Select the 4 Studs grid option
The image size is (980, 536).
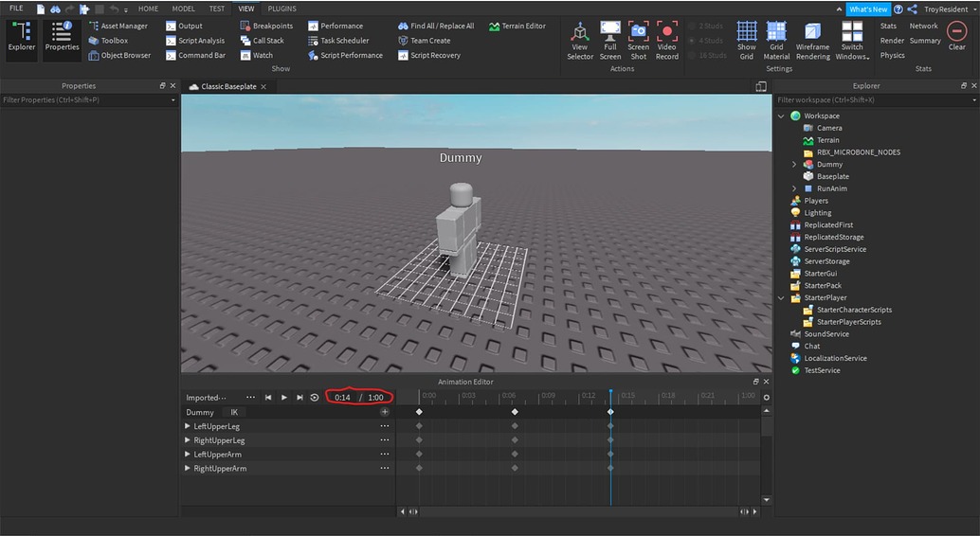706,41
